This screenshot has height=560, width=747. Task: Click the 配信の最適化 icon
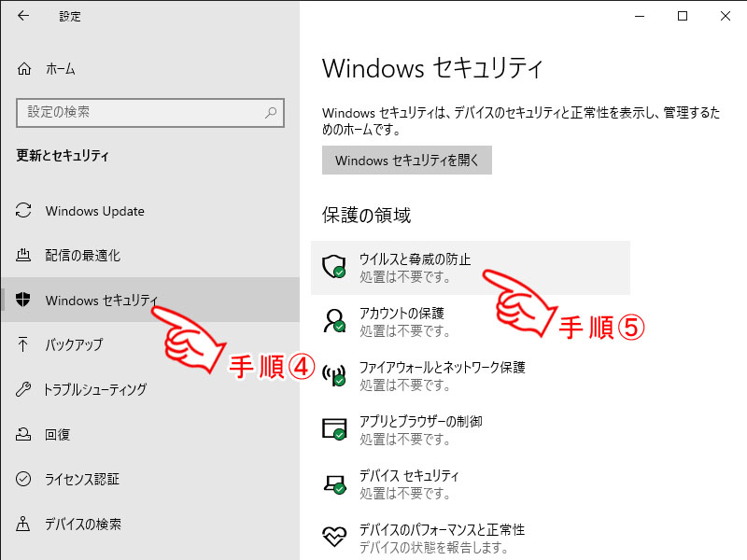[23, 255]
